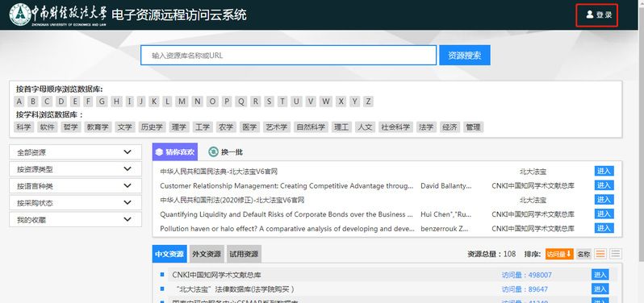
Task: Expand the 按语言种类 dropdown
Action: [76, 185]
